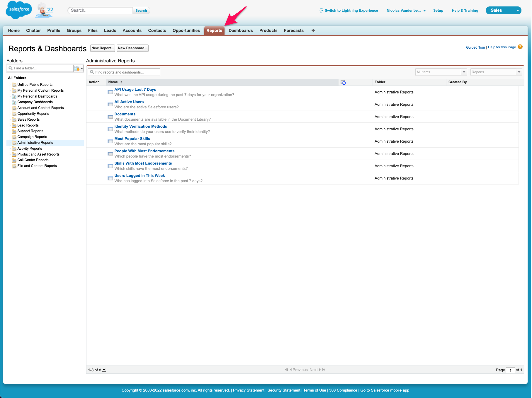Image resolution: width=532 pixels, height=398 pixels.
Task: Expand the new folder dropdown arrow
Action: coord(82,68)
